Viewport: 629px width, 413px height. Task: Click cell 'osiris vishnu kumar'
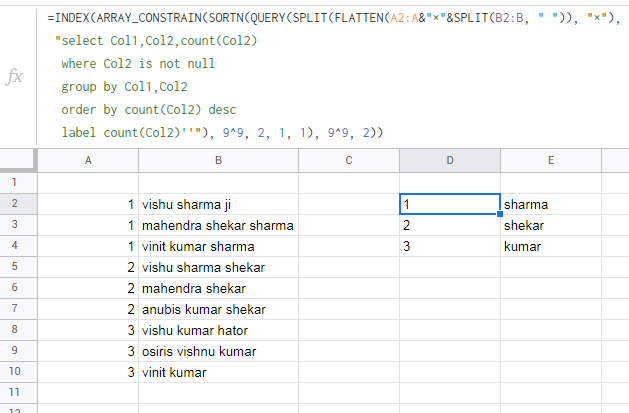219,351
